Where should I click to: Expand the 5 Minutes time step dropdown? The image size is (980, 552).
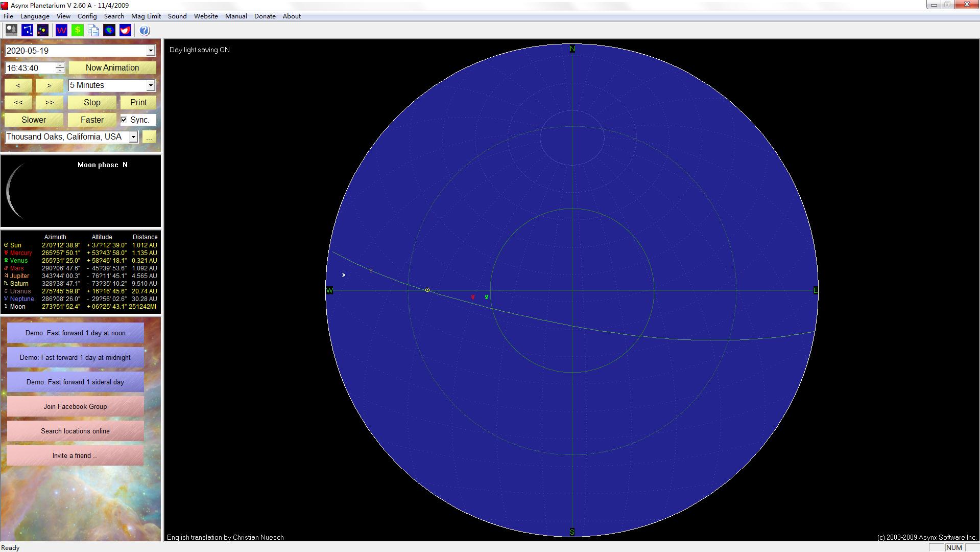151,85
